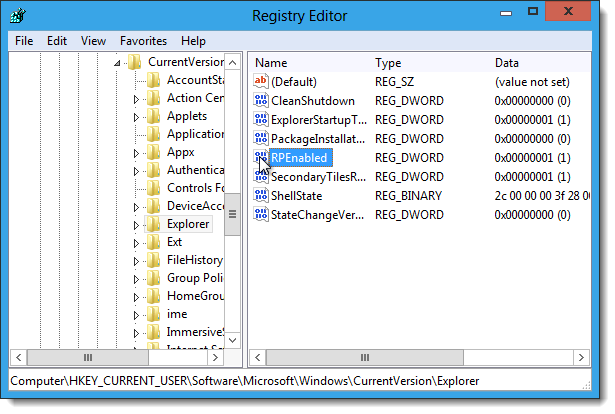Viewport: 615px width, 414px height.
Task: Click the registry path in status bar
Action: (245, 381)
